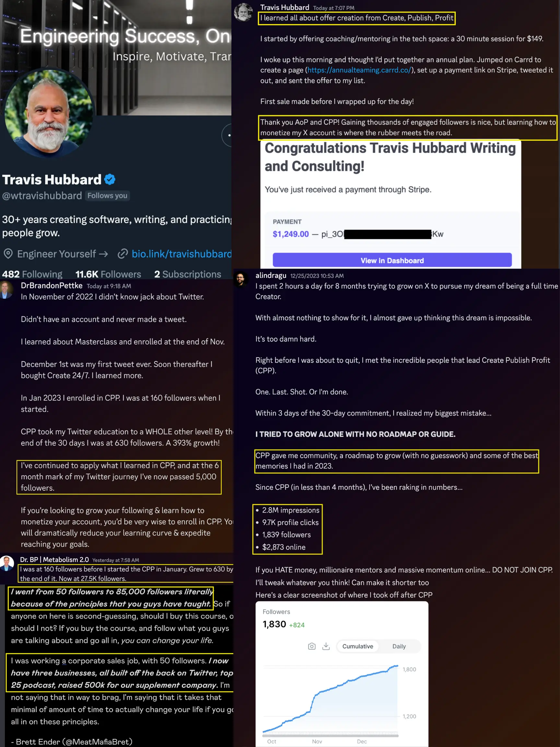The height and width of the screenshot is (747, 560).
Task: Click the download icon above followers chart
Action: click(x=326, y=646)
